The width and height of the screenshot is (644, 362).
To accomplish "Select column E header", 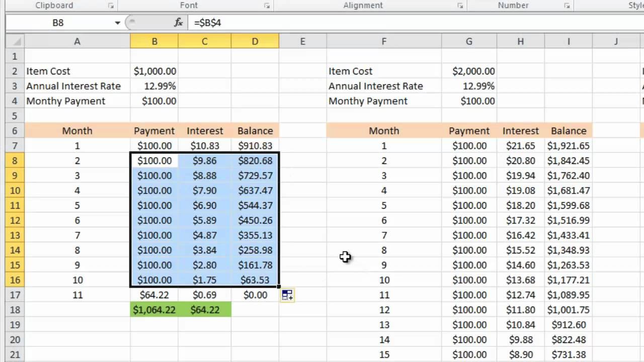I will pos(302,42).
